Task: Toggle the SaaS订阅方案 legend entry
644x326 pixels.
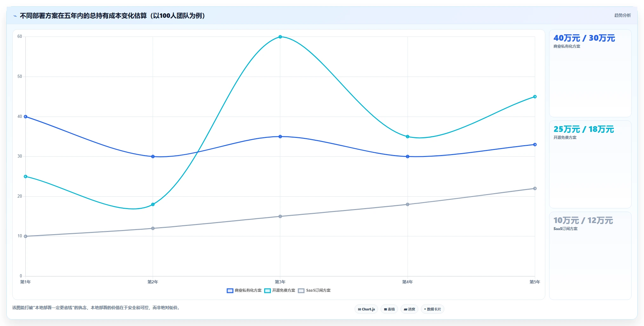Action: tap(314, 290)
